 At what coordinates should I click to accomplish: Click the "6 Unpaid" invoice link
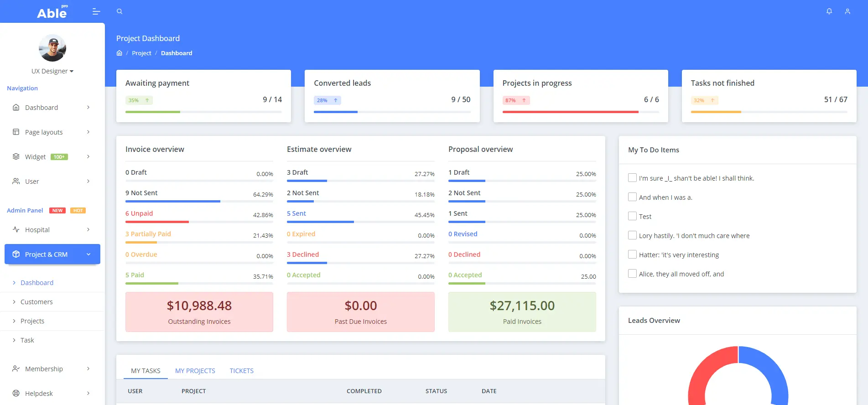coord(139,213)
